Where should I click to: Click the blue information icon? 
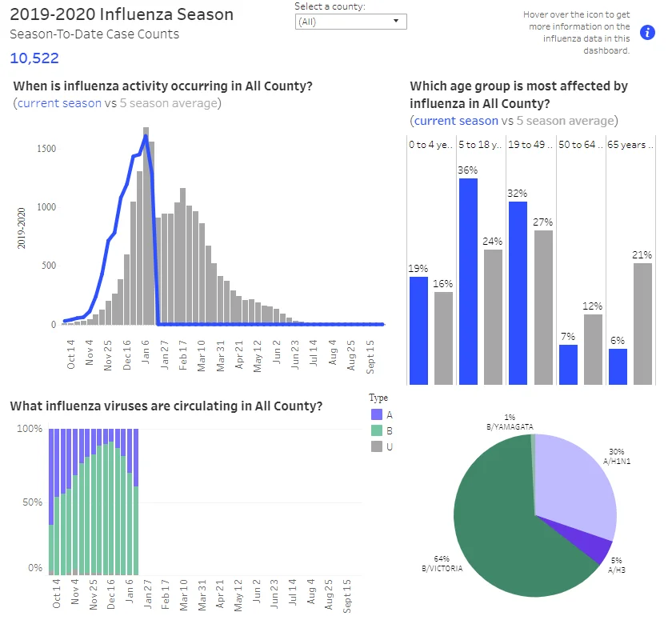[x=647, y=32]
